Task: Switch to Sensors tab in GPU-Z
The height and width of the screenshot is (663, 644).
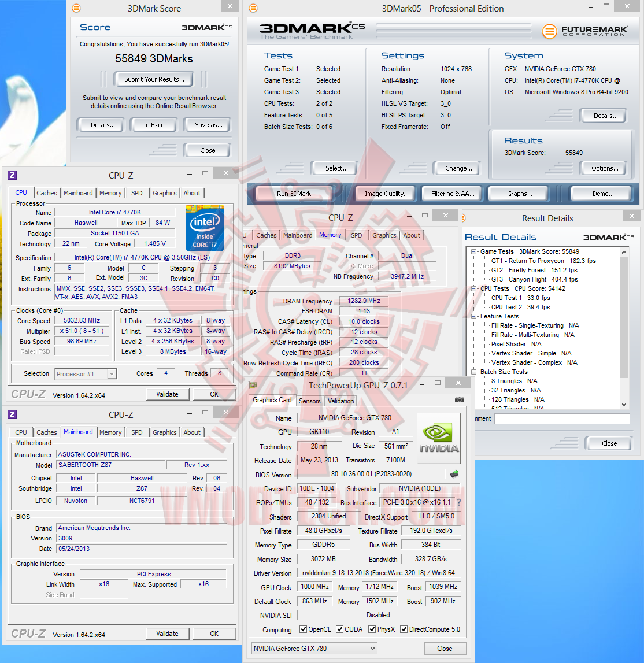Action: 309,401
